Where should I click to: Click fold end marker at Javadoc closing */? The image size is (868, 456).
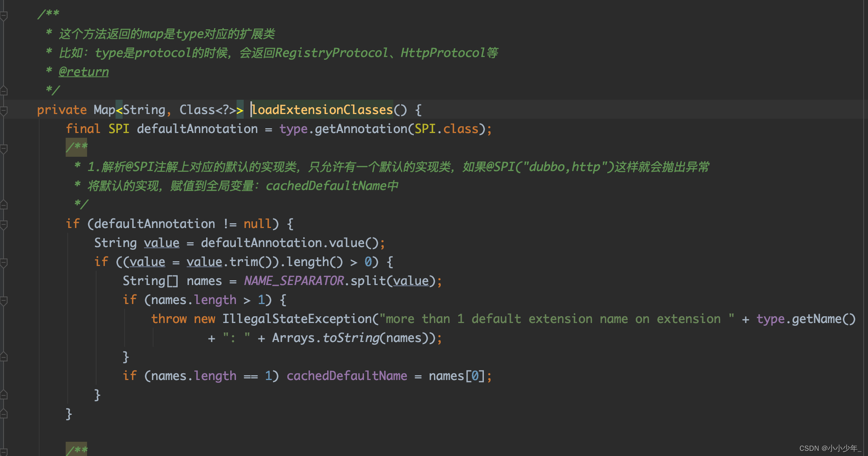[4, 91]
